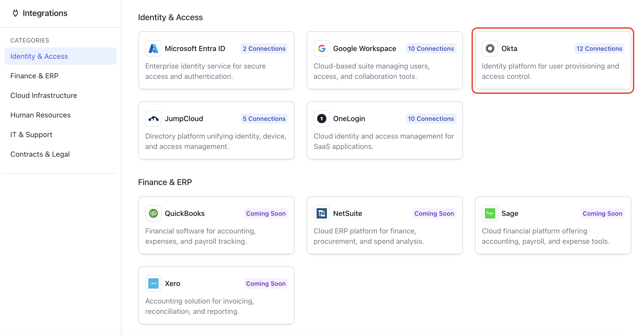
Task: View Google Workspace's 10 Connections badge
Action: [431, 48]
